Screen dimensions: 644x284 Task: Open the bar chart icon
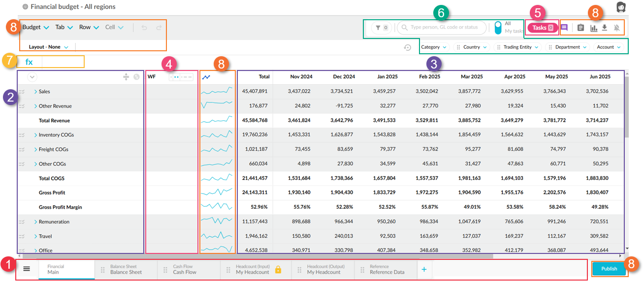coord(594,28)
